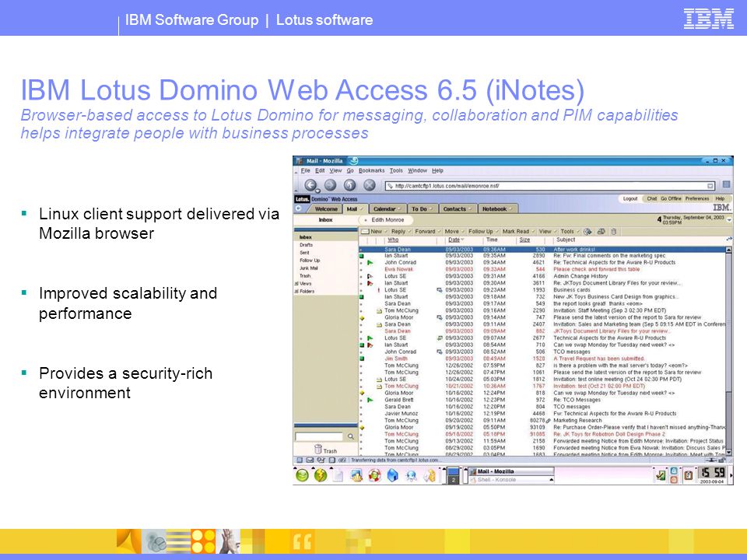
Task: Open the Welcome tab
Action: click(326, 208)
